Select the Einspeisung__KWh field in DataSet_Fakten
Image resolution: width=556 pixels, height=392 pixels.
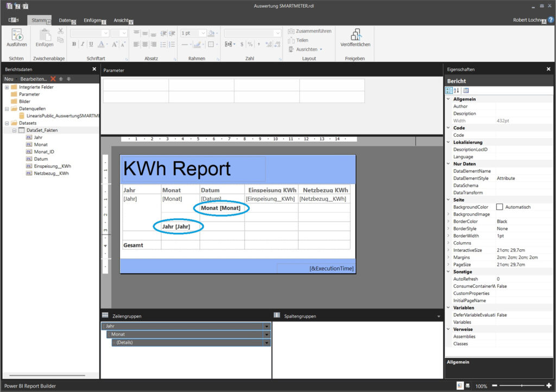coord(52,166)
